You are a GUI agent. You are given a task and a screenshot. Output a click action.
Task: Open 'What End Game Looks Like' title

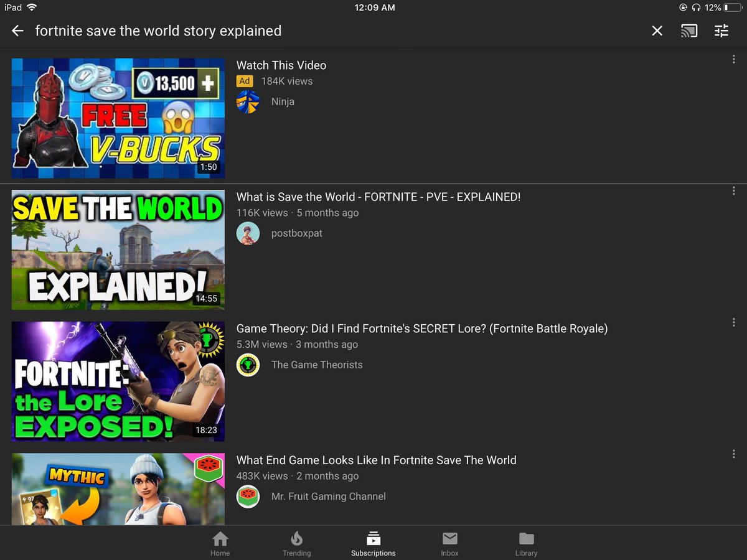pyautogui.click(x=377, y=460)
